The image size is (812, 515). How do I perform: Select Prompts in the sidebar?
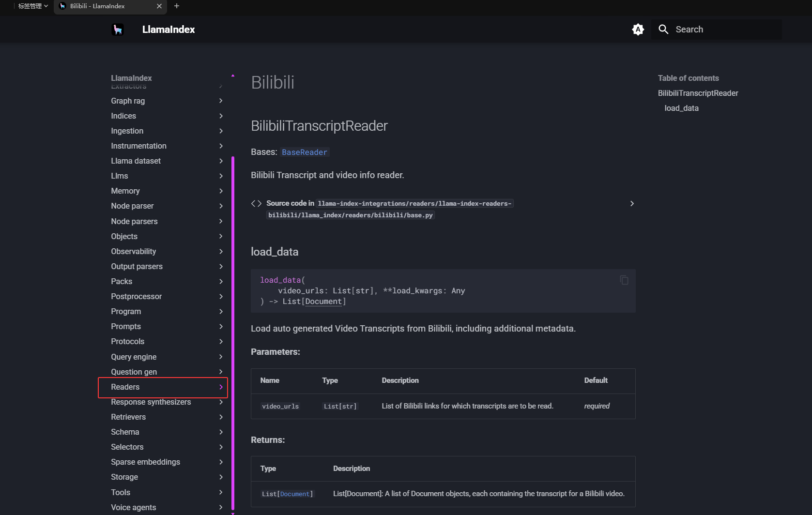point(126,326)
